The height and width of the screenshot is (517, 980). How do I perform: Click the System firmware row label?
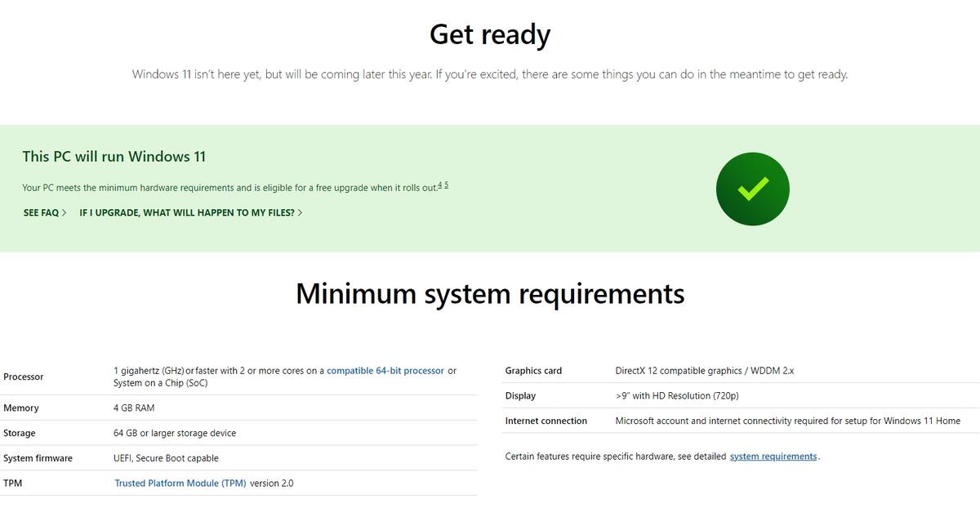38,458
